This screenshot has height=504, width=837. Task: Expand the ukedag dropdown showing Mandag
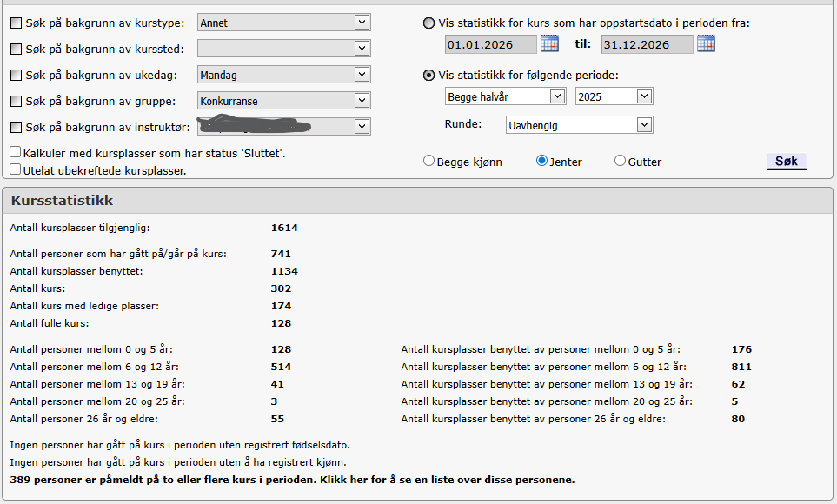[283, 75]
